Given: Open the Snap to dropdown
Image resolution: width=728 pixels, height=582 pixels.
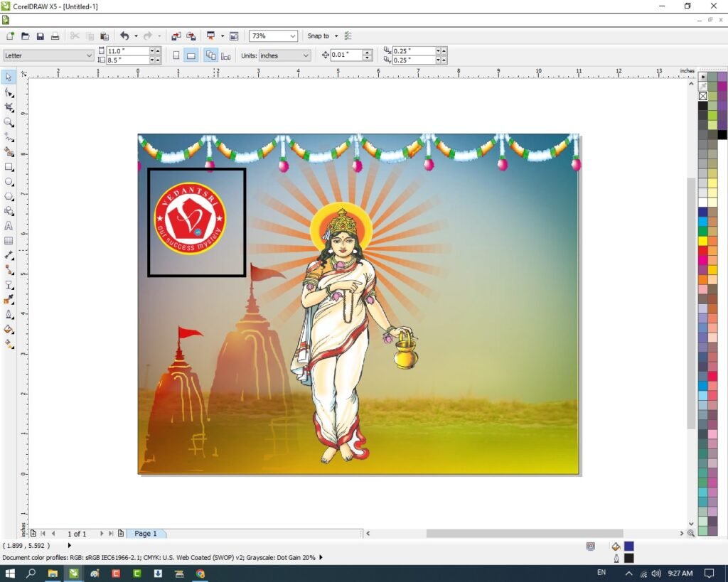Looking at the screenshot, I should pyautogui.click(x=336, y=36).
